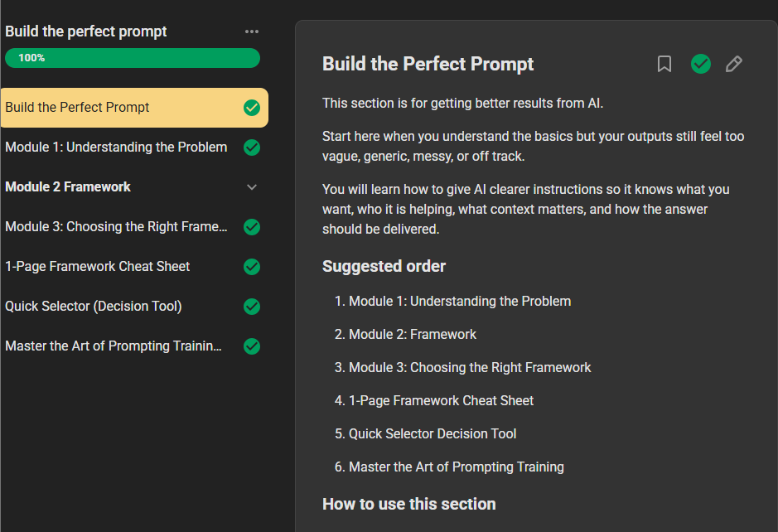778x532 pixels.
Task: Click sentence This section is for getting better results
Action: tap(462, 104)
